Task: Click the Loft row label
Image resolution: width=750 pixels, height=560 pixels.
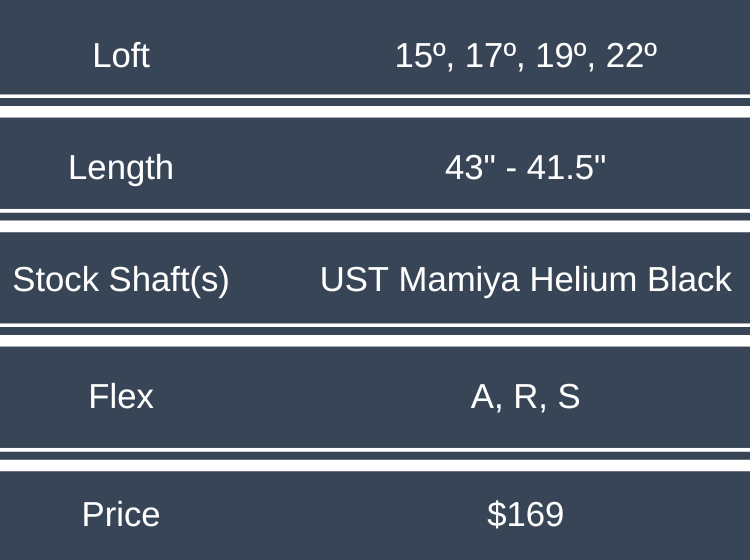Action: [121, 55]
